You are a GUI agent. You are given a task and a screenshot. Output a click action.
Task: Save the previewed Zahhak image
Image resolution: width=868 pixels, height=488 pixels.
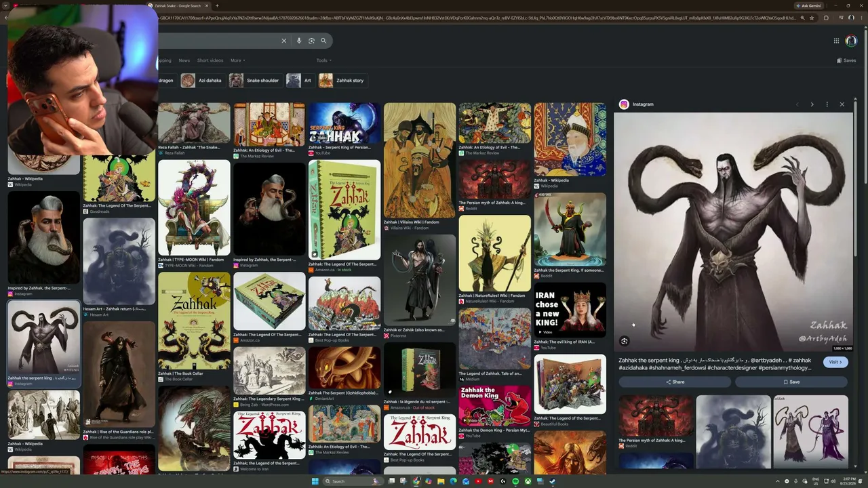pos(791,382)
